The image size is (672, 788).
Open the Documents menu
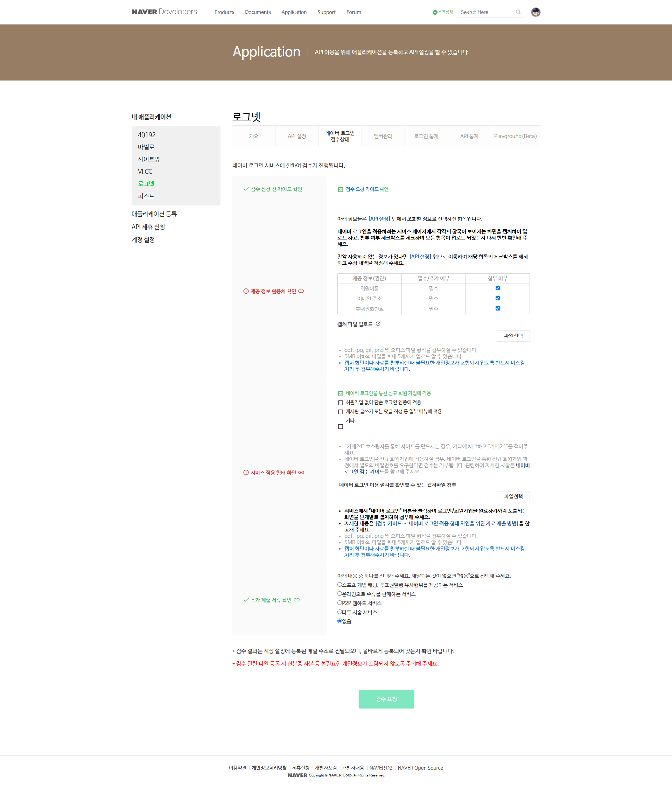click(258, 12)
